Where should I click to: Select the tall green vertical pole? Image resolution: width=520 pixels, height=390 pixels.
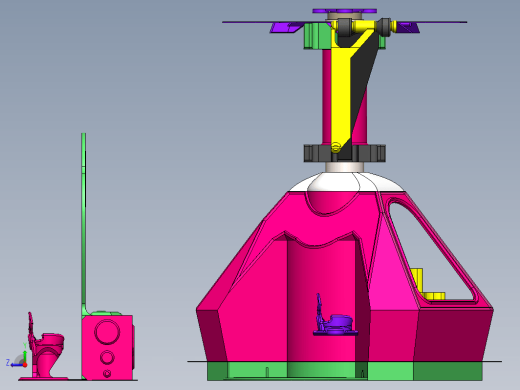[x=84, y=223]
